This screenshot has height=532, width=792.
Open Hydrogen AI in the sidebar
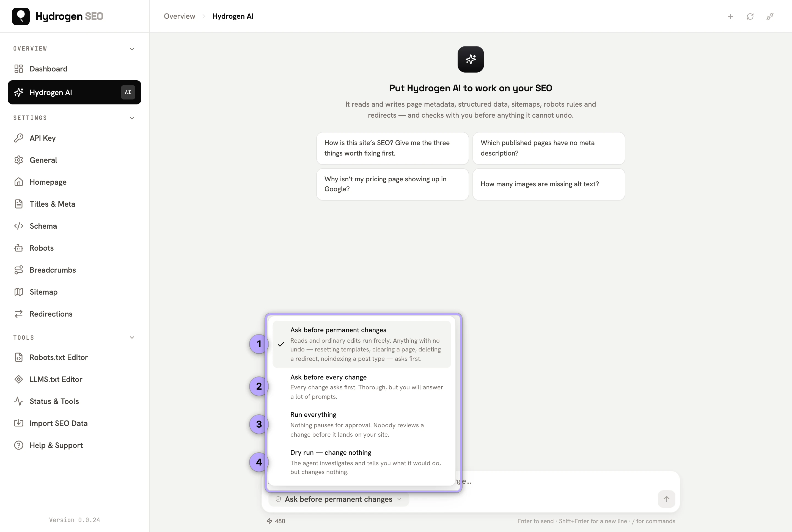tap(74, 92)
